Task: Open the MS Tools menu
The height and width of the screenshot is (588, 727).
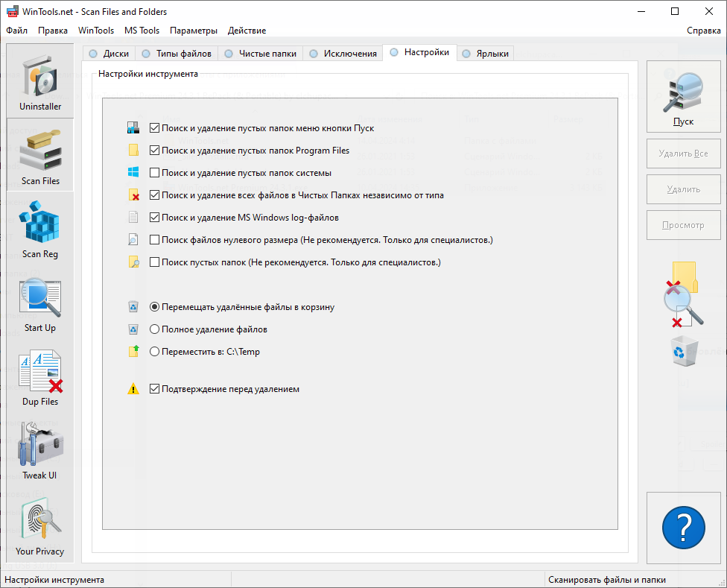Action: pyautogui.click(x=142, y=31)
